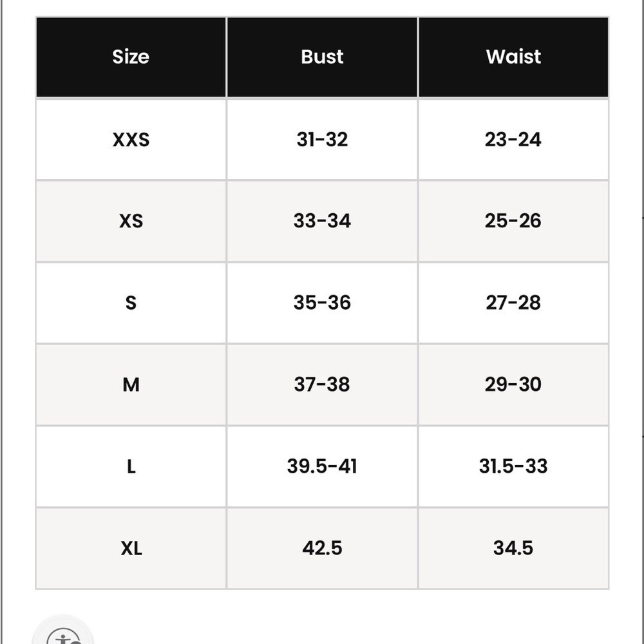Click the 35-36 bust value
The width and height of the screenshot is (644, 644).
[322, 303]
